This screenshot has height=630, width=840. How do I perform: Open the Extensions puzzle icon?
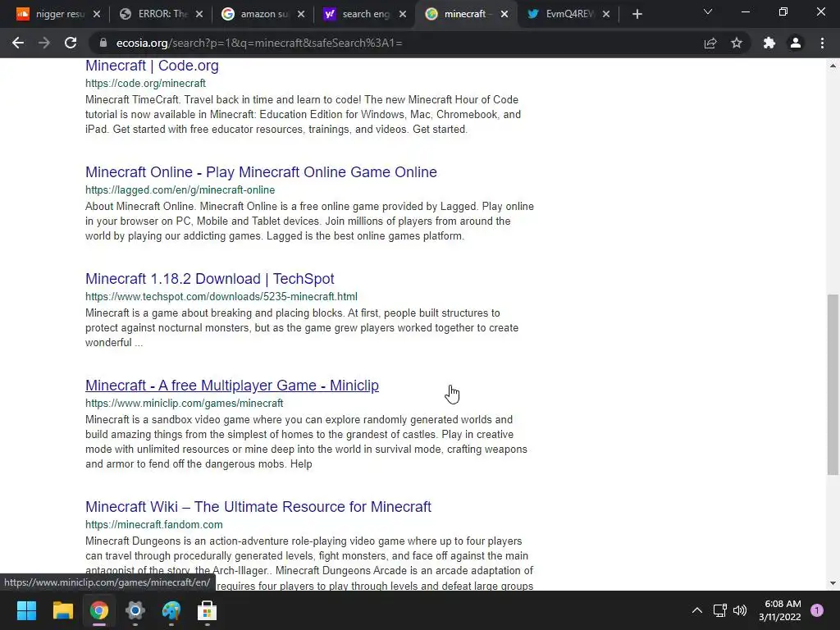tap(769, 43)
